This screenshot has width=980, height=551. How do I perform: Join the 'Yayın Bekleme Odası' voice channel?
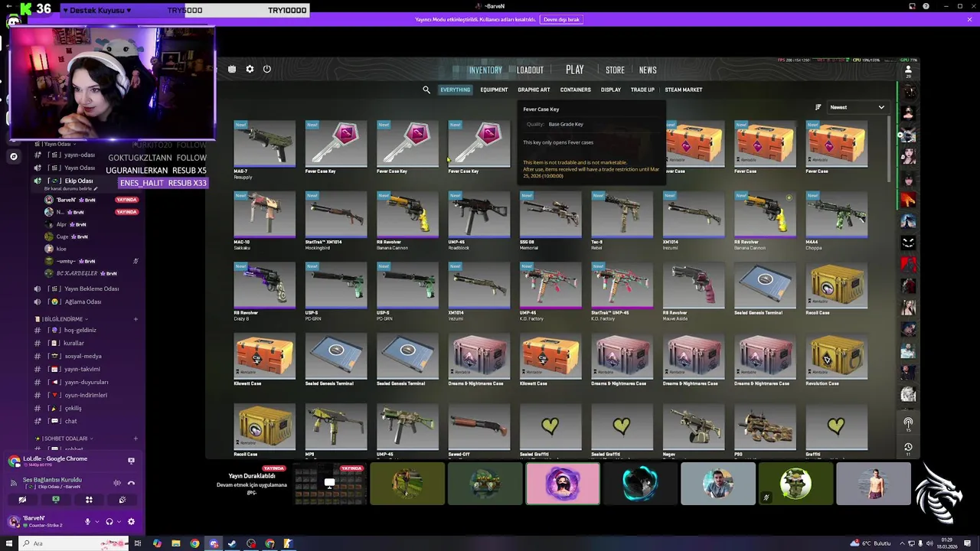tap(84, 289)
